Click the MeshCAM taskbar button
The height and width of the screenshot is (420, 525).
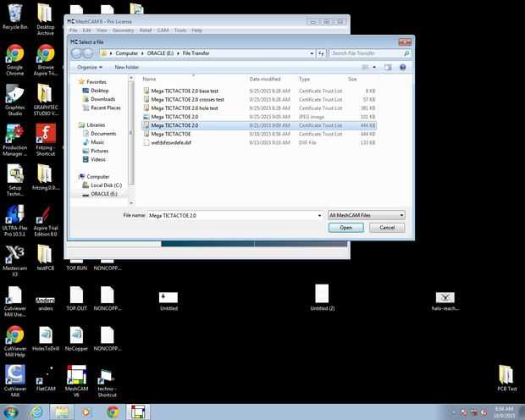(138, 412)
